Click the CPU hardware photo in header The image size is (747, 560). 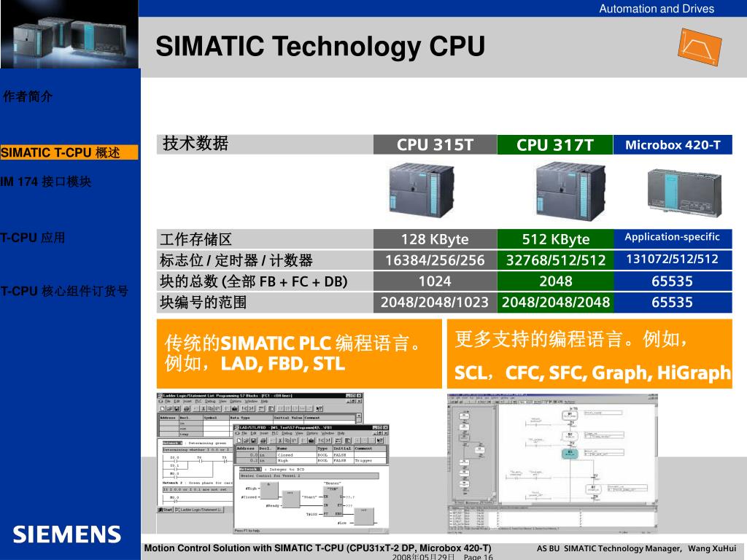click(69, 34)
